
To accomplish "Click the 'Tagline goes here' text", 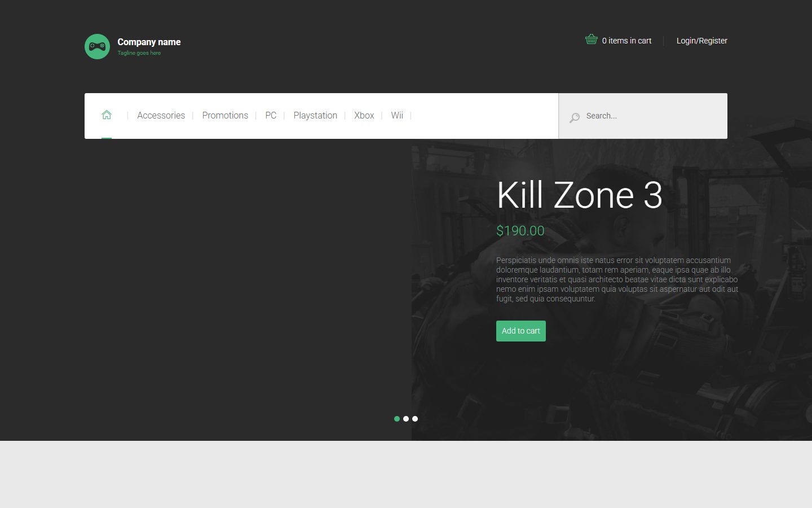I will point(139,53).
